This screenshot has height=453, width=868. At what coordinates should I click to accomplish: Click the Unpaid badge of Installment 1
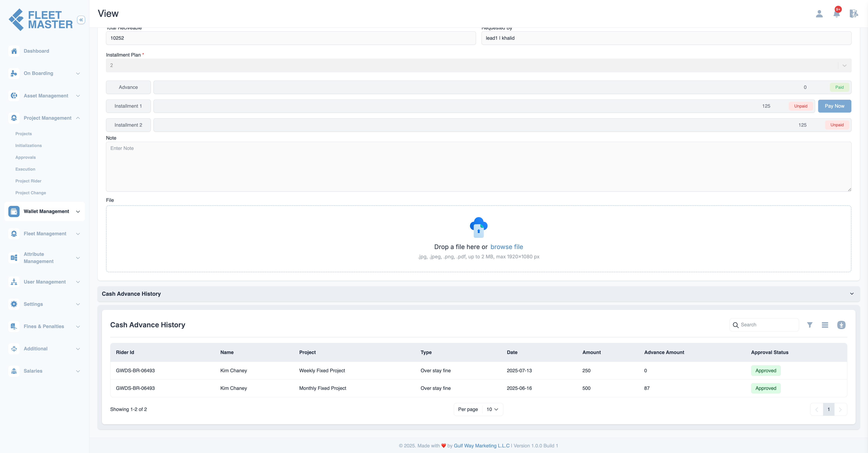pyautogui.click(x=800, y=106)
